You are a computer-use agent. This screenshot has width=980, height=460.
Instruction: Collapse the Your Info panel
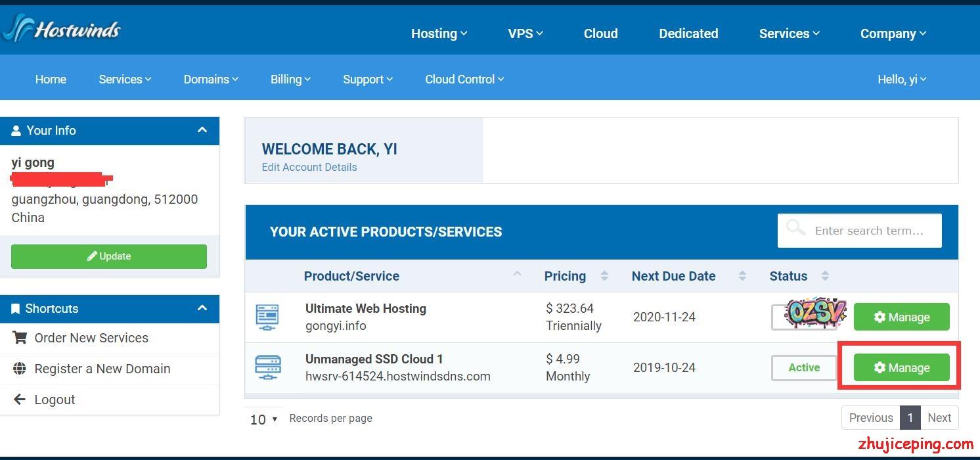click(x=202, y=130)
